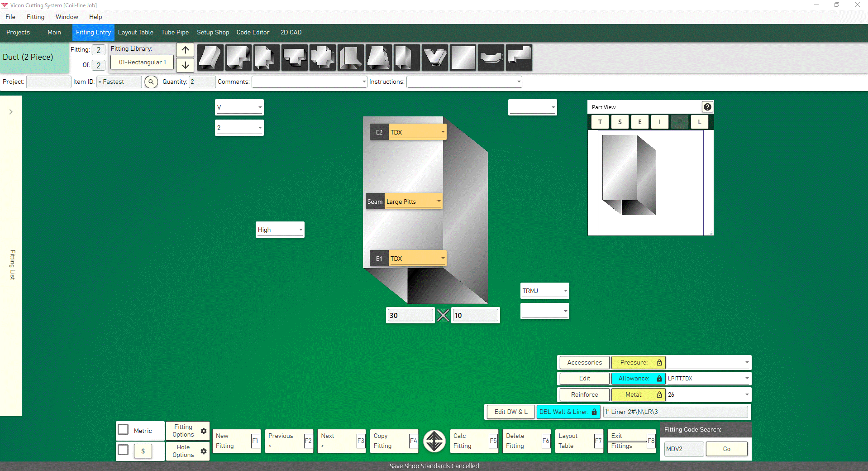Click the Part View 3D thumbnail
Image resolution: width=868 pixels, height=471 pixels.
pos(629,175)
